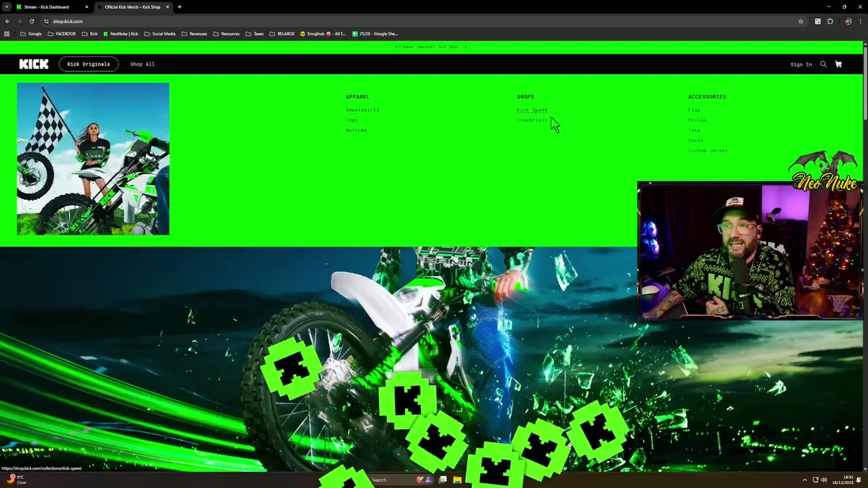The width and height of the screenshot is (868, 488).
Task: Open the Kick bookmarks folder
Action: click(90, 34)
